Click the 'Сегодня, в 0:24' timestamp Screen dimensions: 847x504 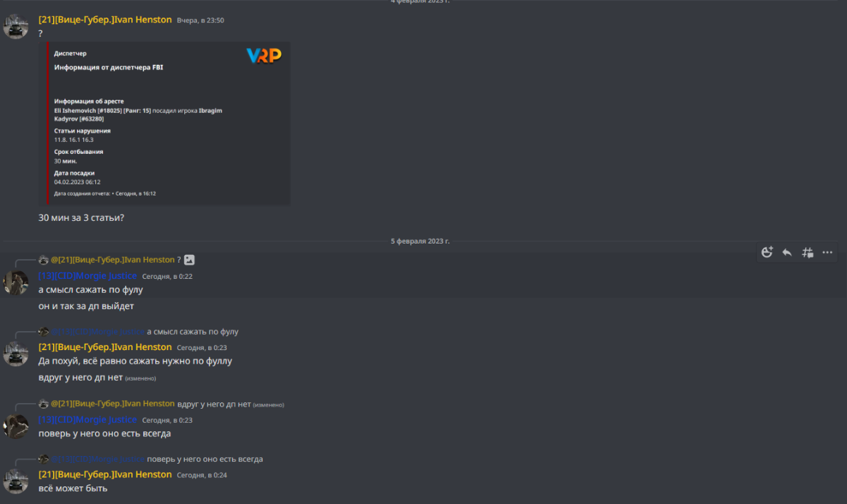tap(202, 475)
